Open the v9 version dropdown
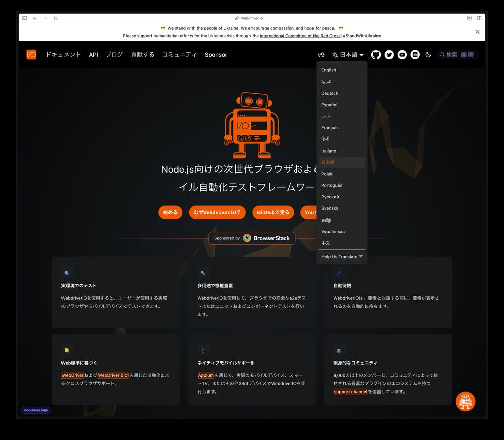Viewport: 504px width, 440px height. coord(321,55)
